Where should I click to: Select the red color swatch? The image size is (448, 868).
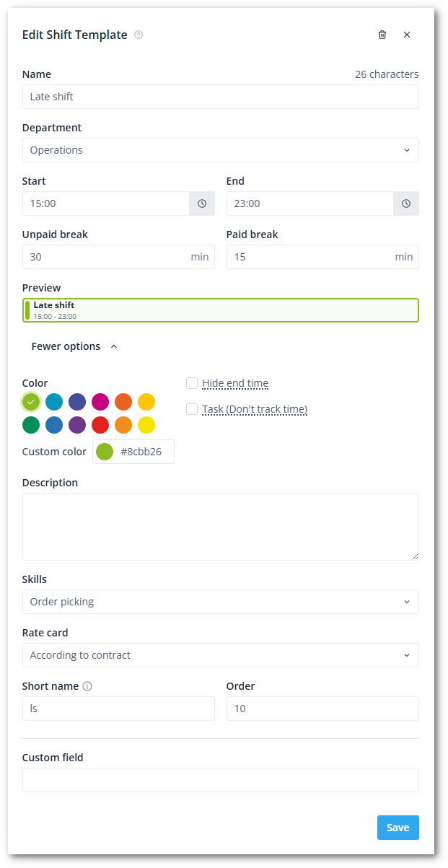pyautogui.click(x=100, y=425)
